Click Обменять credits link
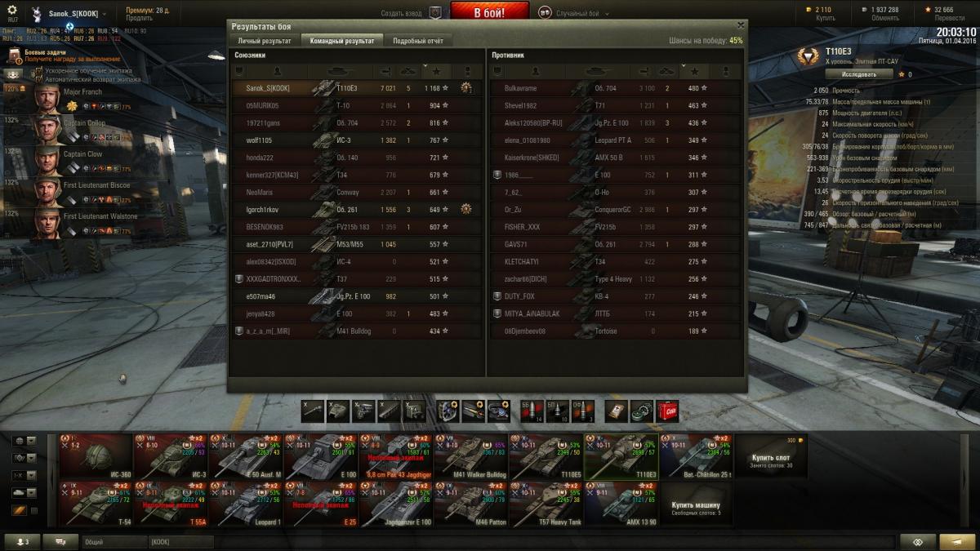 884,18
